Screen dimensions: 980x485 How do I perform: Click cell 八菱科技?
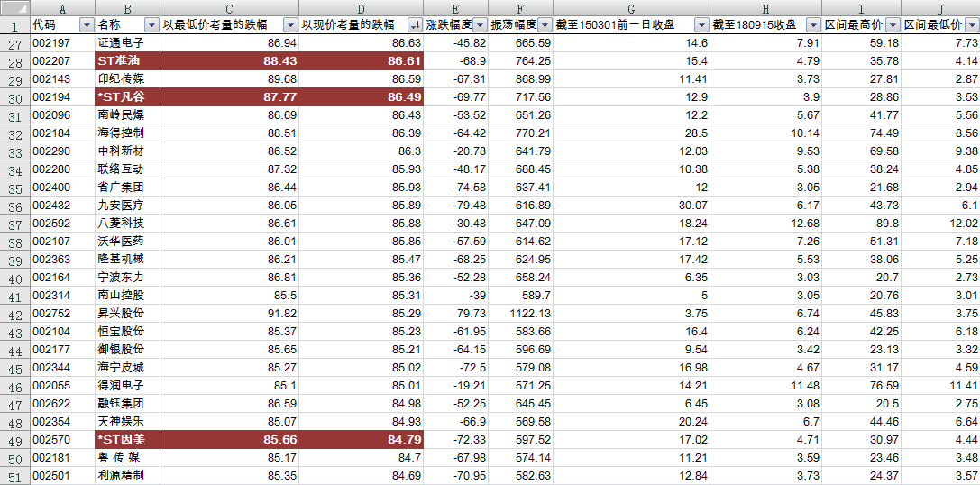[x=127, y=224]
